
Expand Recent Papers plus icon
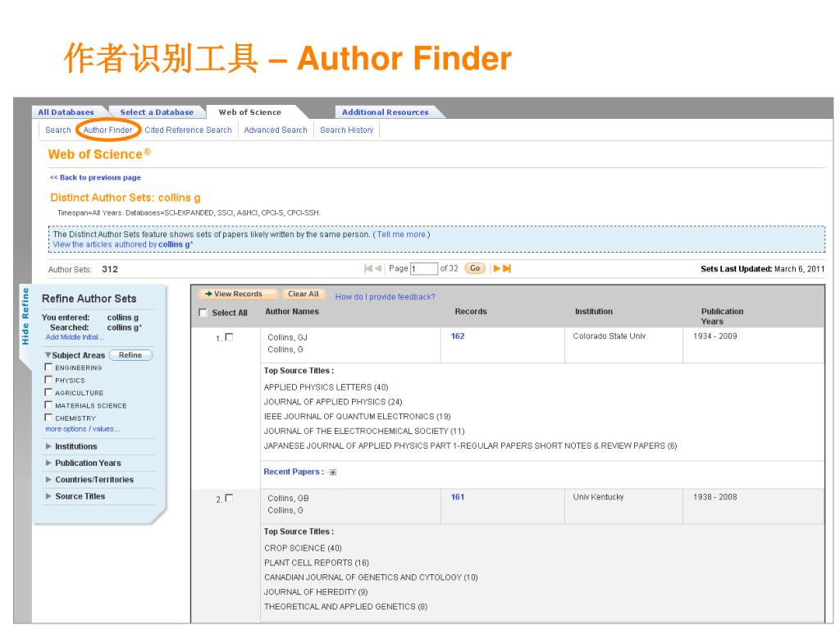click(333, 472)
